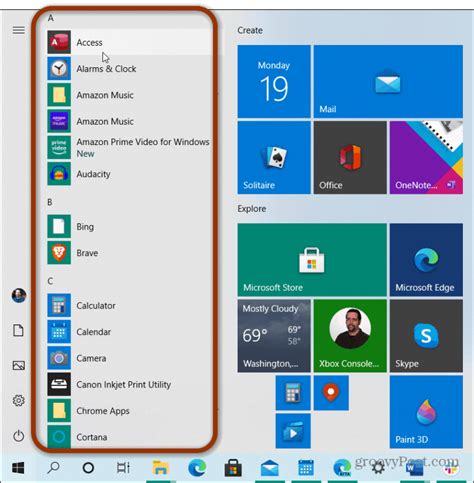Open Alarms & Clock in app list
This screenshot has height=483, width=474.
(x=129, y=69)
